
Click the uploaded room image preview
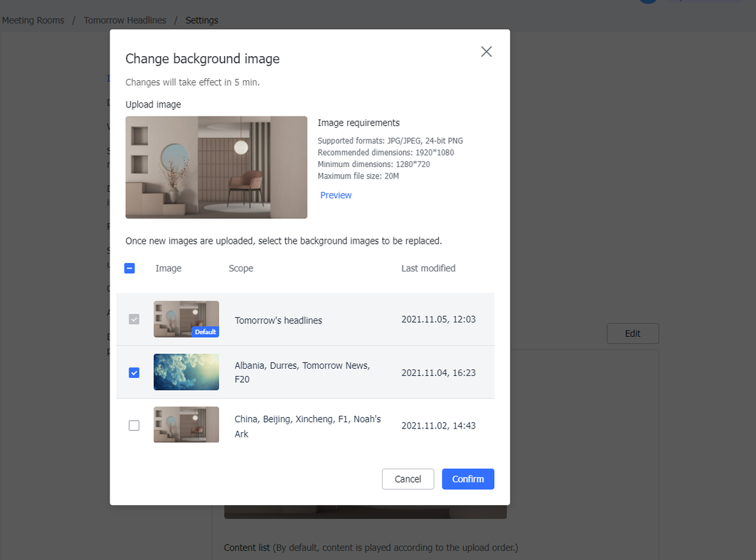coord(216,167)
